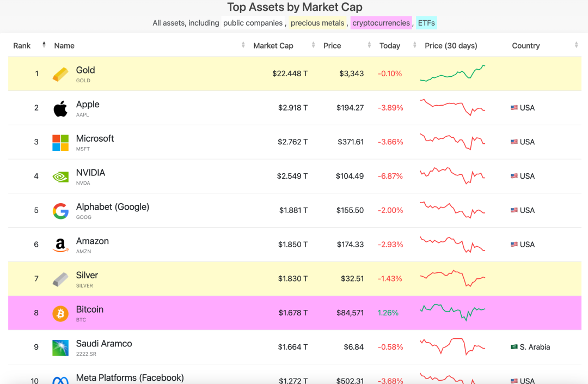
Task: Click Saudi Aramco price $6.84
Action: pos(354,347)
